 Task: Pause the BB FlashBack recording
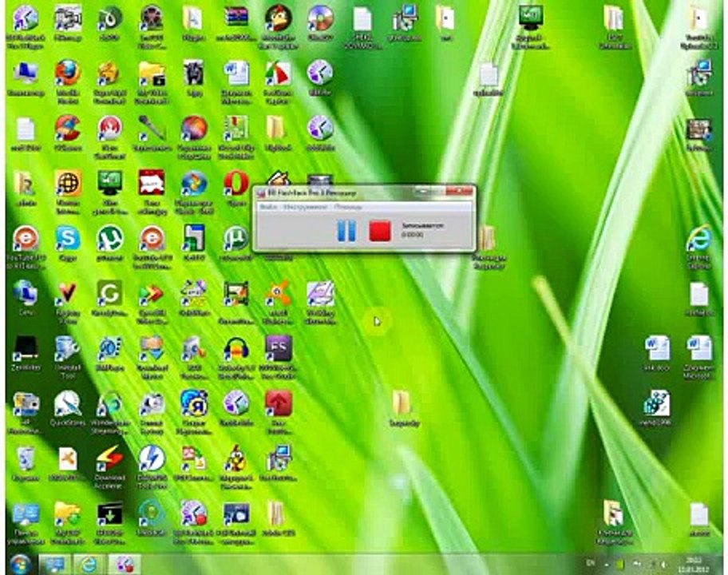coord(346,231)
